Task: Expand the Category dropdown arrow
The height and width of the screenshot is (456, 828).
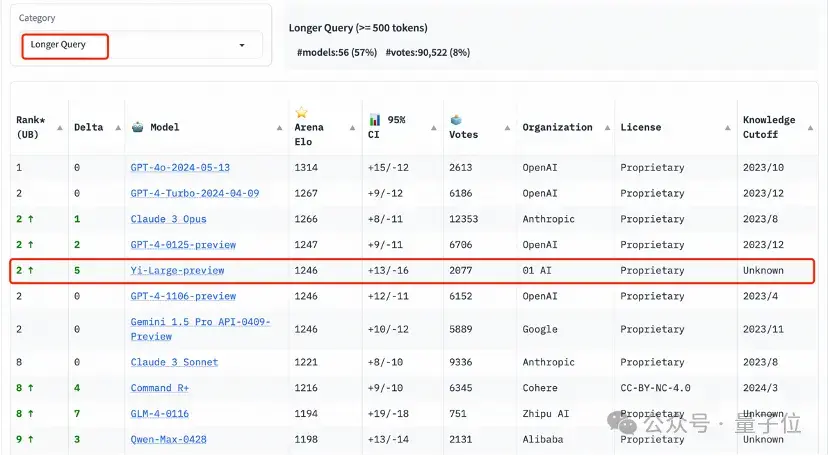Action: click(242, 46)
